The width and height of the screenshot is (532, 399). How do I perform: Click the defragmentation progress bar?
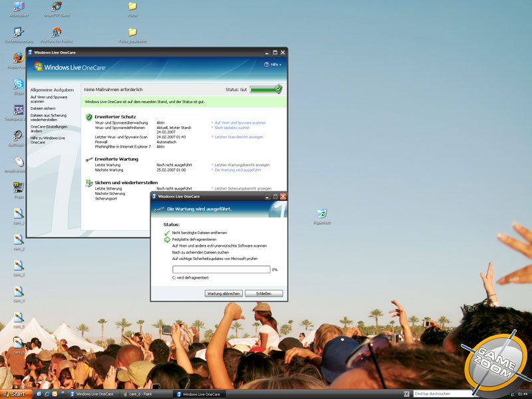tap(221, 269)
